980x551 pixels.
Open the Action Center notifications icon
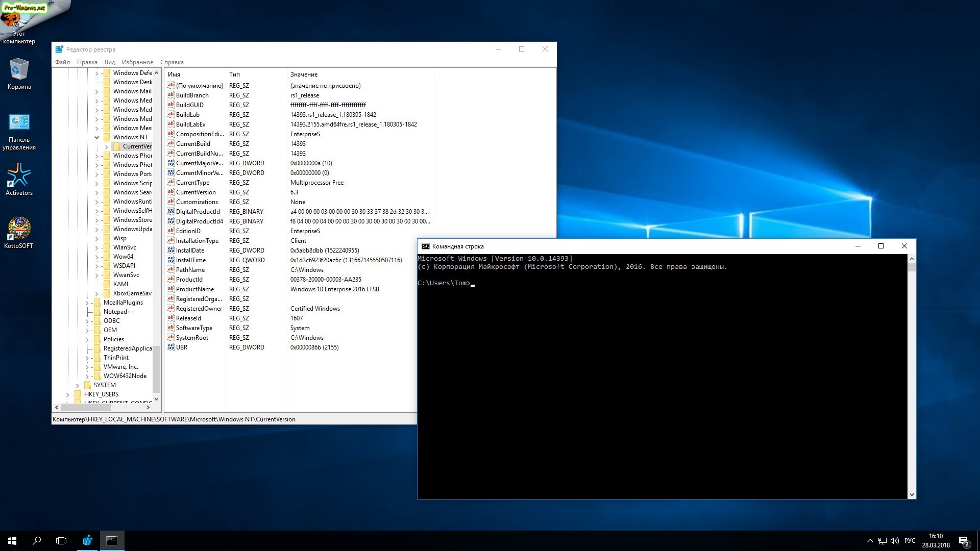point(964,541)
